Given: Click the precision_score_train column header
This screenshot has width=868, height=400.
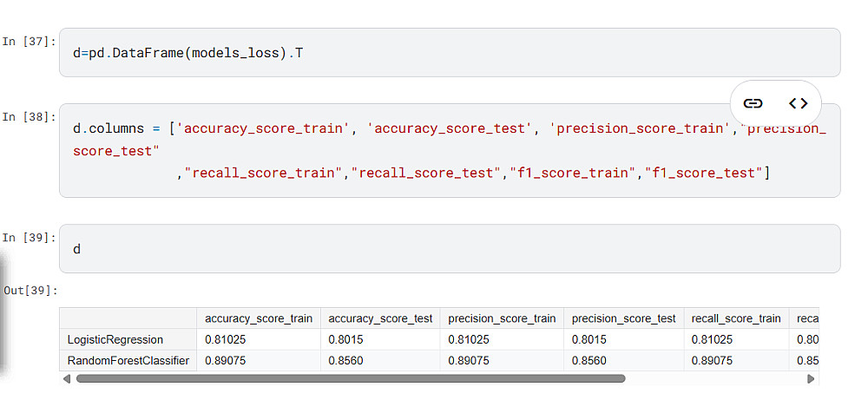Looking at the screenshot, I should click(502, 318).
